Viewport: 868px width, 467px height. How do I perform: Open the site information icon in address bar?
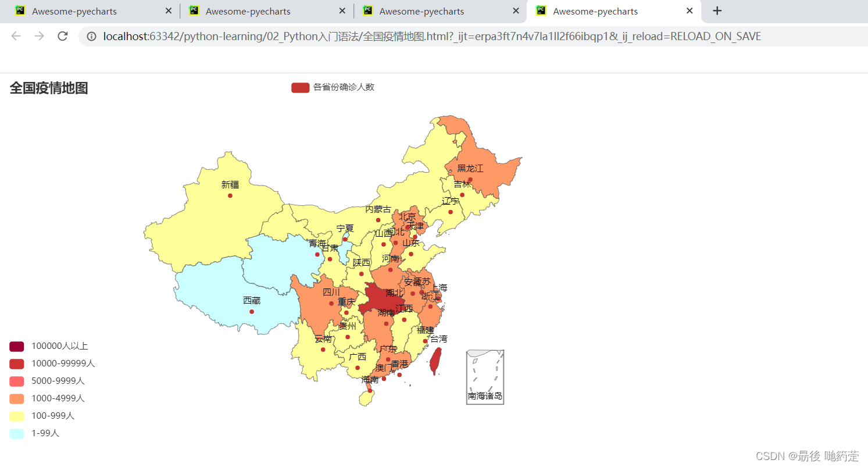(x=91, y=37)
